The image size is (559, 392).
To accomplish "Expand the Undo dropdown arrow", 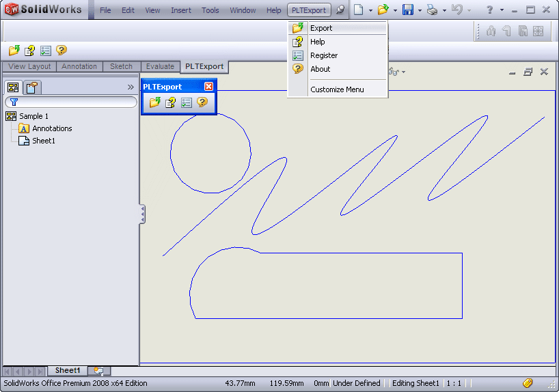I will coord(469,10).
